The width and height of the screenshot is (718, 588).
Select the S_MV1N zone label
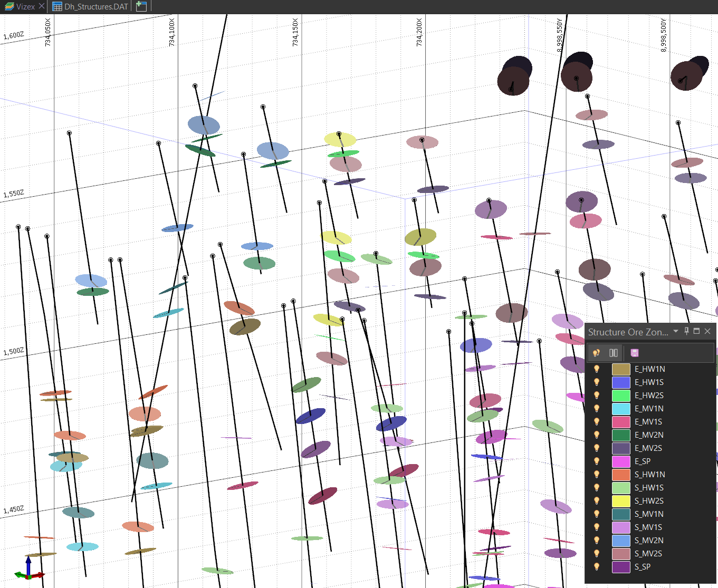[650, 514]
